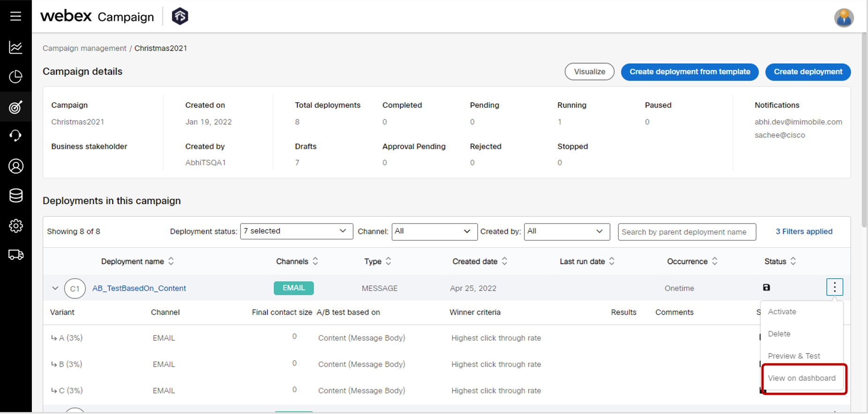Click the Onetime occurrence cell

tap(679, 288)
